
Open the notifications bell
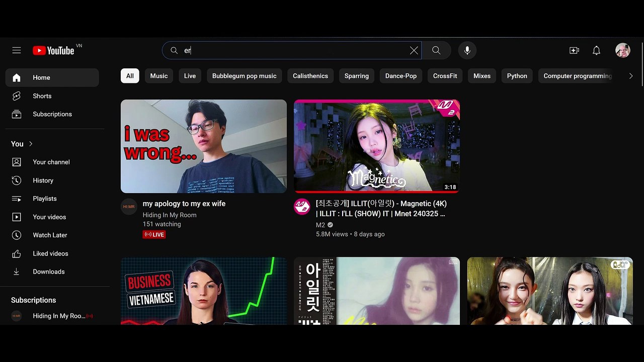596,50
